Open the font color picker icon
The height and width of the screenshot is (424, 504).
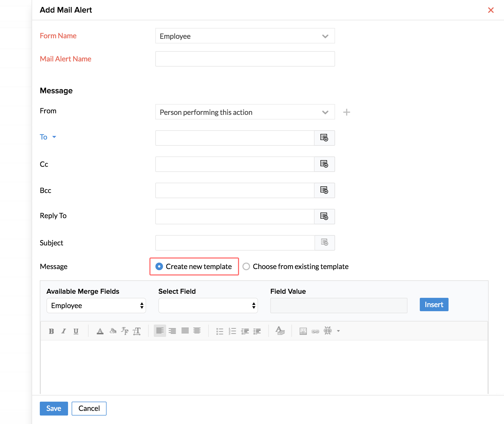point(100,331)
